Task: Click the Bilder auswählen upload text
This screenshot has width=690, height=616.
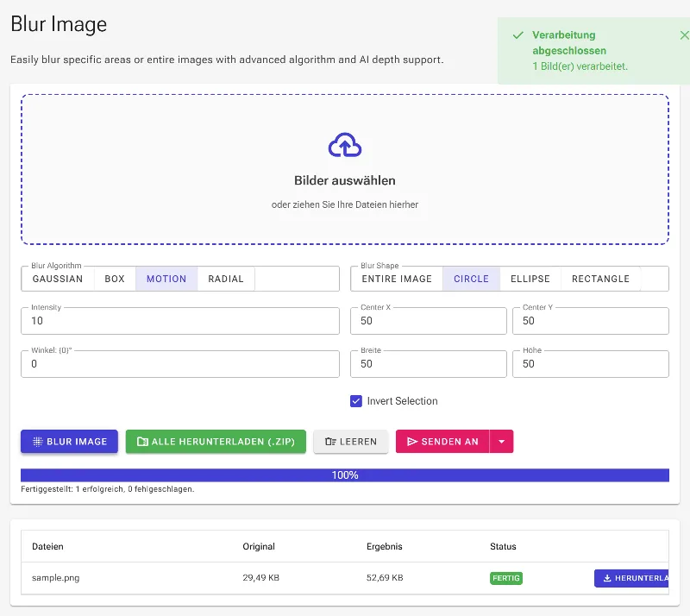Action: 345,180
